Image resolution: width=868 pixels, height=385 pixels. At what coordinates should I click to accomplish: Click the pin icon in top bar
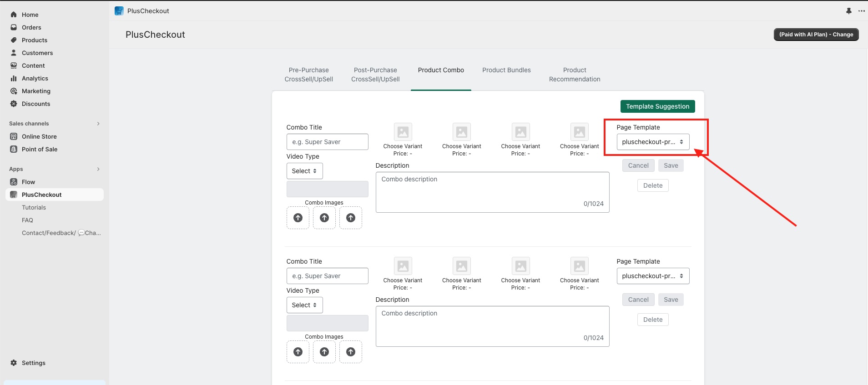coord(848,11)
